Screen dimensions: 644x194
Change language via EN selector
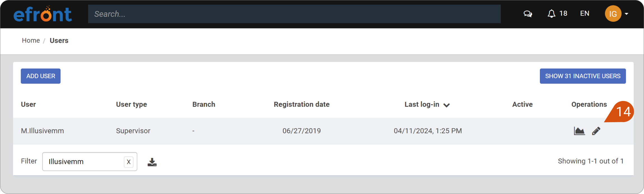(x=585, y=13)
